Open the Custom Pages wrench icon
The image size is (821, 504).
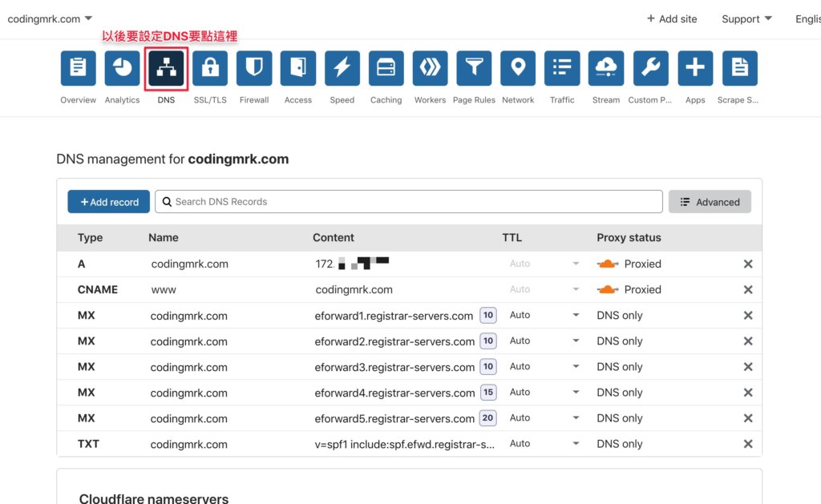pyautogui.click(x=651, y=68)
